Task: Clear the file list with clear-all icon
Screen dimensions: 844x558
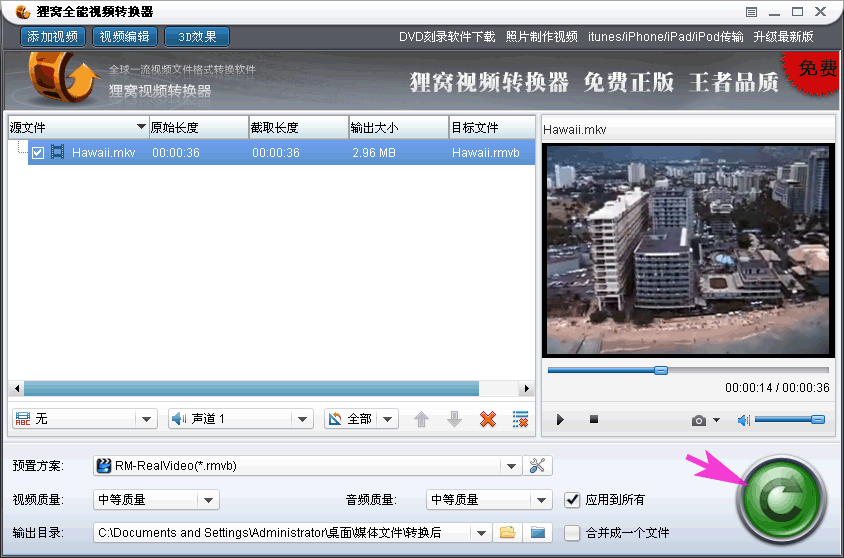Action: coord(521,419)
